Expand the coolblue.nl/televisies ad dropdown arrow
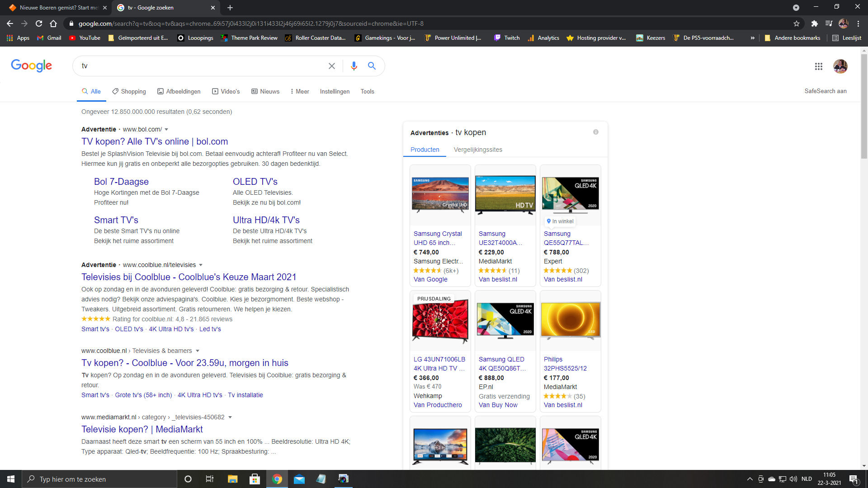Screen dimensions: 868x488 pos(201,265)
